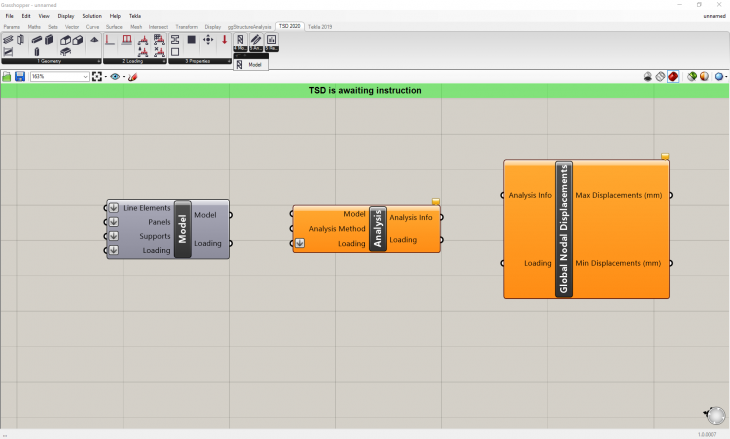Select the Analysis component's dark name capsule
Image resolution: width=730 pixels, height=439 pixels.
(378, 229)
